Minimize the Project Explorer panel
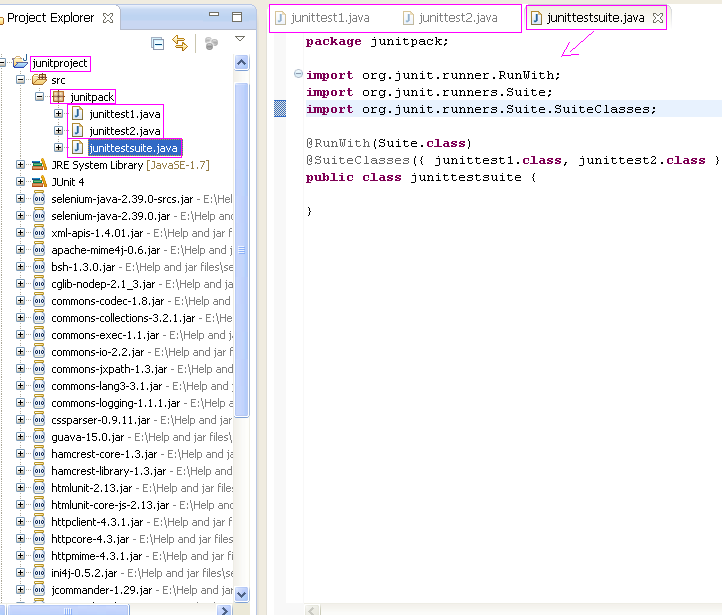 [x=214, y=14]
